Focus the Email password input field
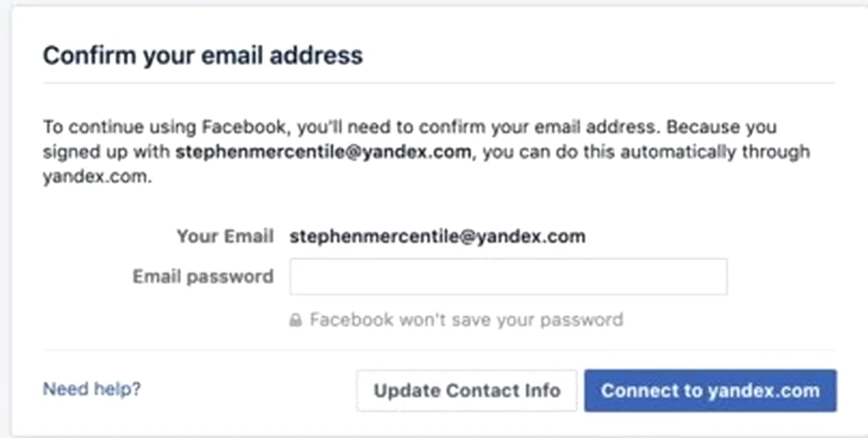This screenshot has height=438, width=868. 508,277
